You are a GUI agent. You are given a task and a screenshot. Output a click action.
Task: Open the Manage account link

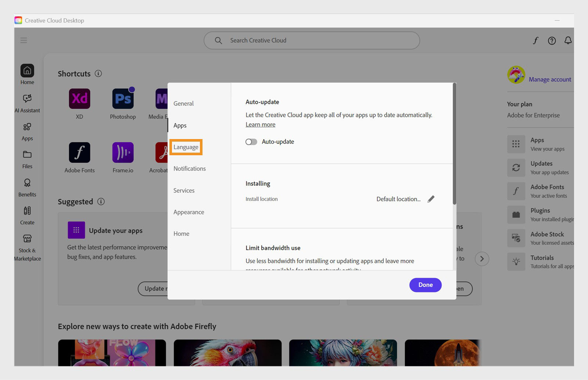[550, 79]
